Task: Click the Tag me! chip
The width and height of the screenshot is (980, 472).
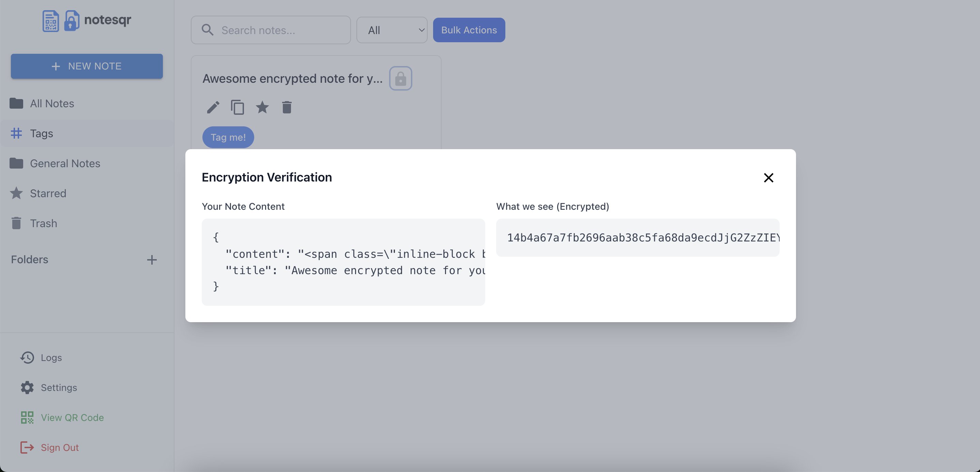Action: (x=228, y=137)
